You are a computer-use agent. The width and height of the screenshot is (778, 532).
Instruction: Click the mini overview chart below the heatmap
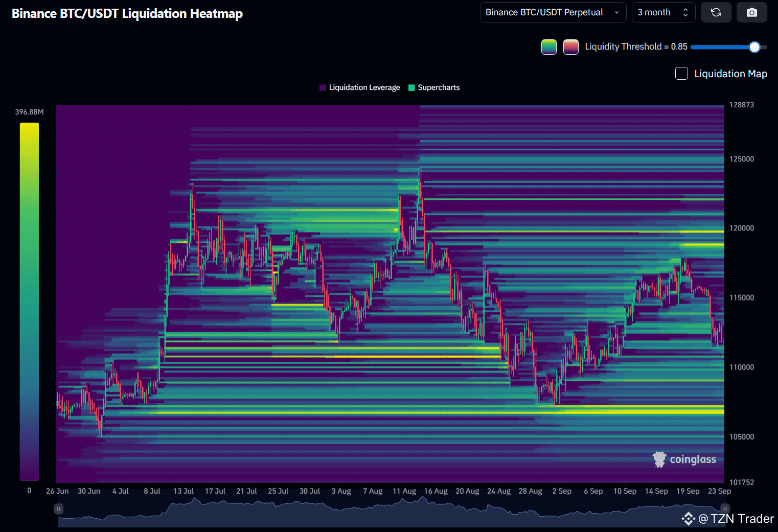pyautogui.click(x=392, y=512)
